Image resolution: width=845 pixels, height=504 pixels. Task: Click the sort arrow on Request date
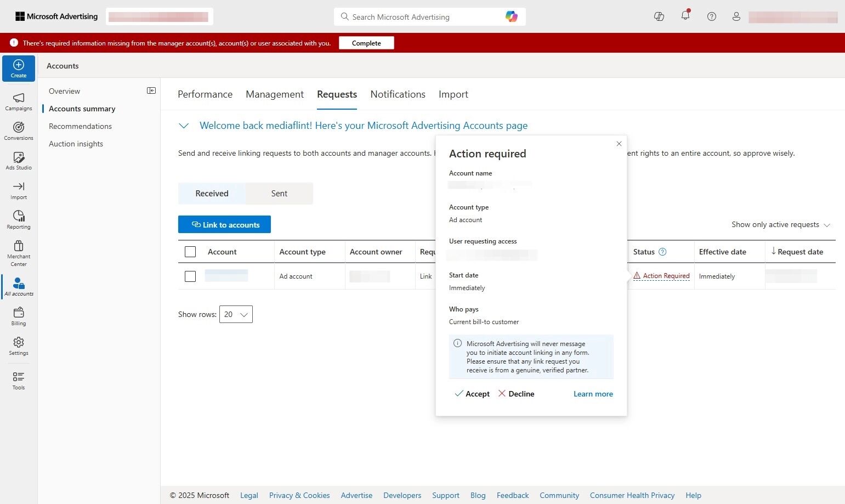tap(774, 251)
